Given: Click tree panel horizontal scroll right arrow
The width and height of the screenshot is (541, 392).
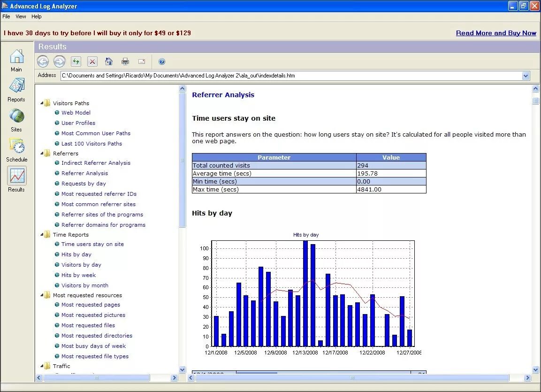Looking at the screenshot, I should click(x=174, y=378).
